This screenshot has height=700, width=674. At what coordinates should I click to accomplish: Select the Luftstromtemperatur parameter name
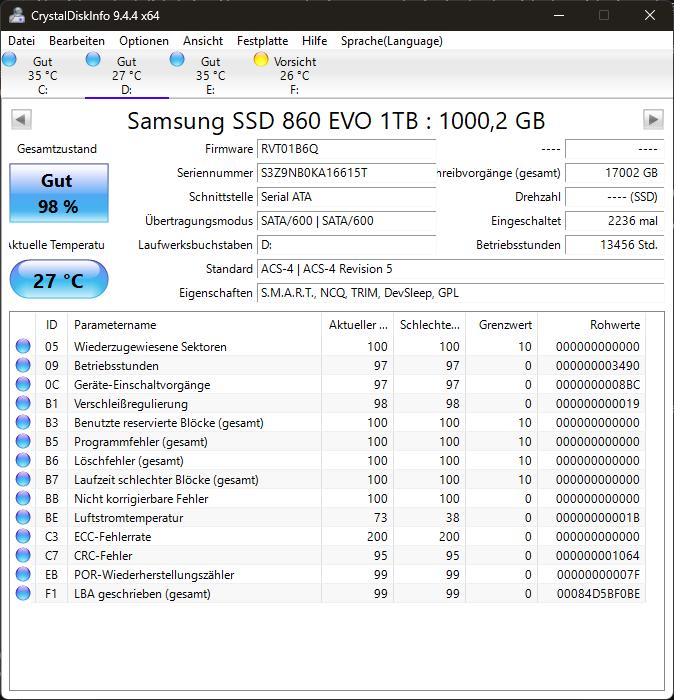129,518
